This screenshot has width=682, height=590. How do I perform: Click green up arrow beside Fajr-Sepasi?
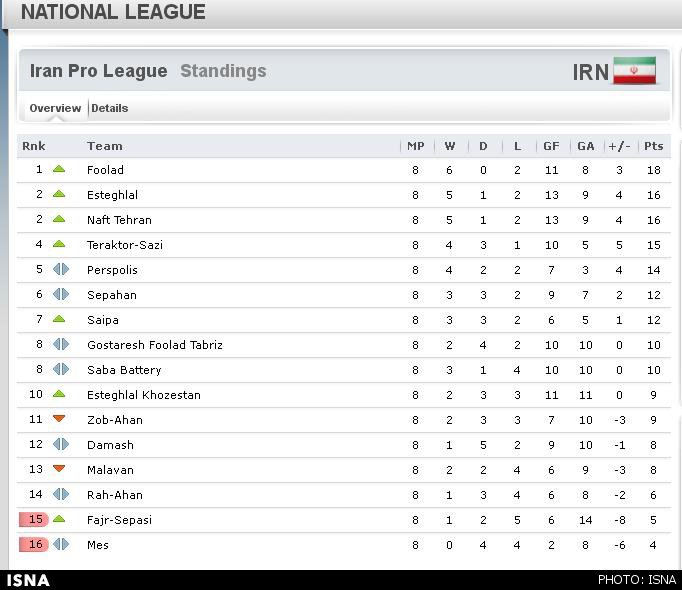pos(59,520)
